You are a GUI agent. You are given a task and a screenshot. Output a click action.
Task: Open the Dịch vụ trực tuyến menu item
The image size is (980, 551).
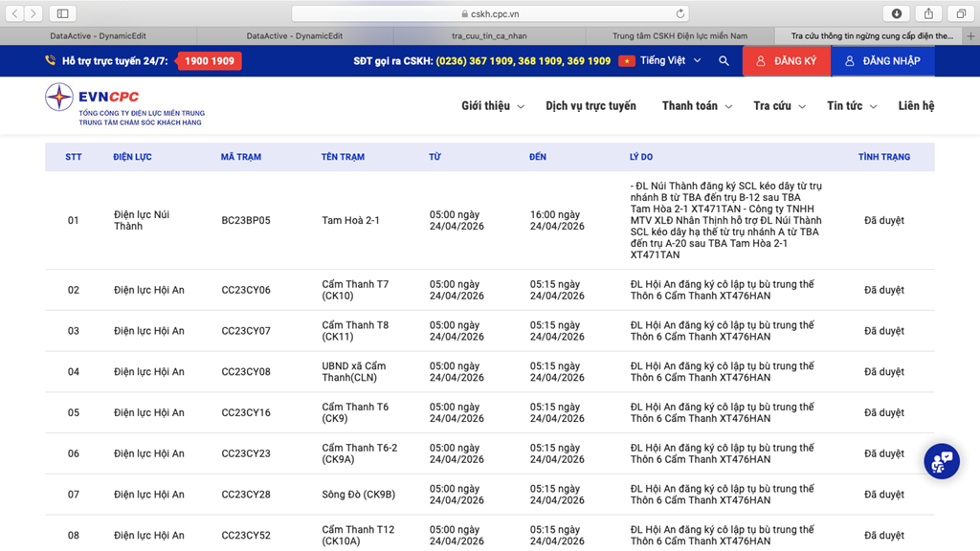[590, 106]
